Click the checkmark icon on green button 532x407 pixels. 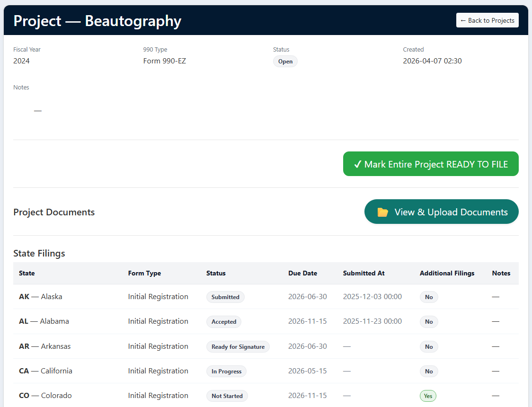coord(358,165)
